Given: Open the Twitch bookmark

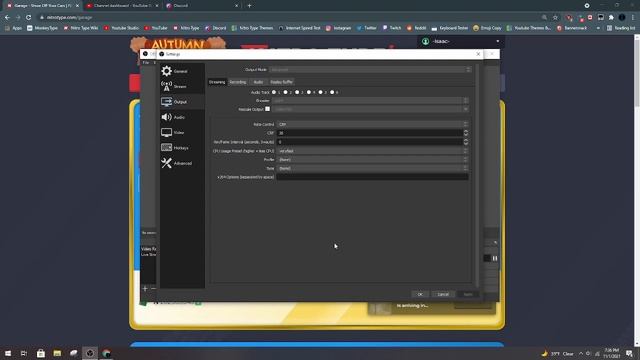Looking at the screenshot, I should [x=392, y=28].
